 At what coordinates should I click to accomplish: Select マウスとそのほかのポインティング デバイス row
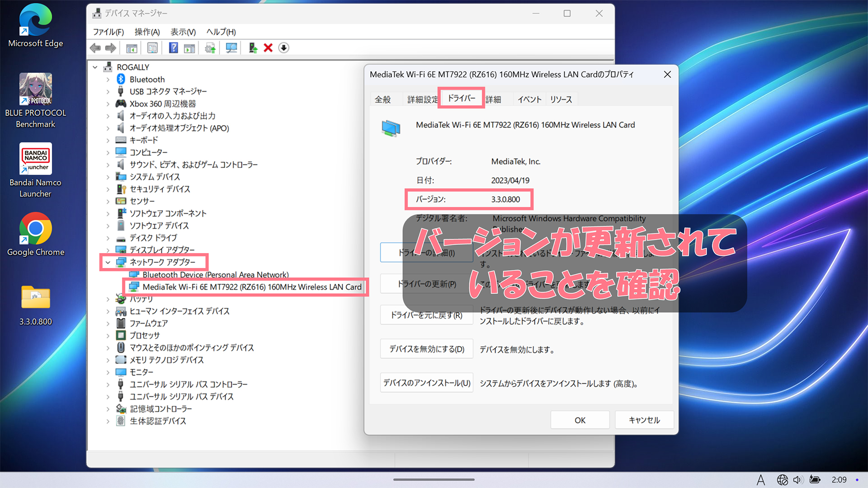[x=185, y=347]
